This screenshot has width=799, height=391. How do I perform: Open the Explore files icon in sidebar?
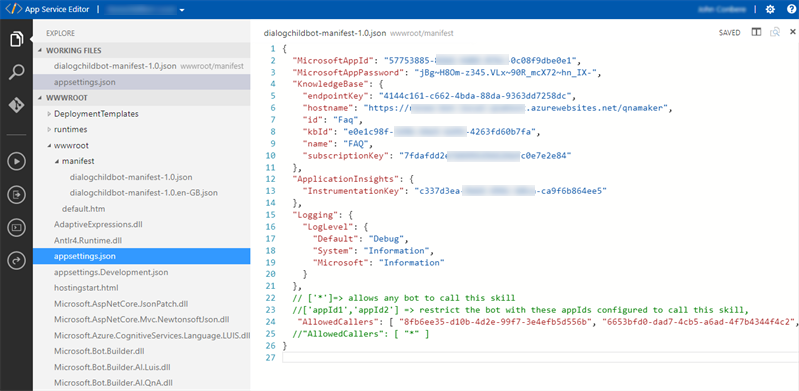(16, 39)
